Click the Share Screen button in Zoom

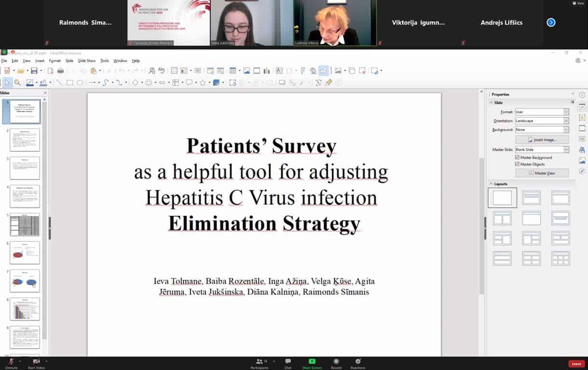click(x=312, y=364)
